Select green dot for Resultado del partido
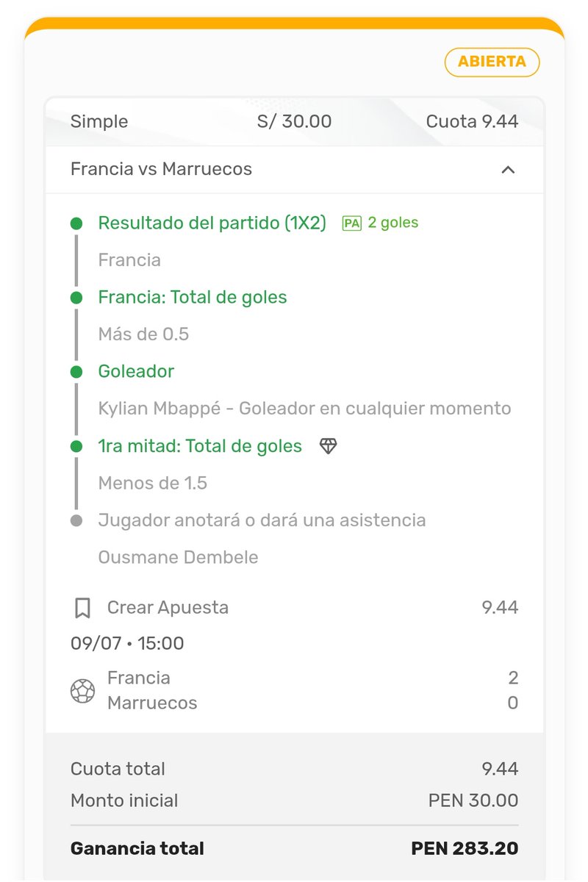 pos(76,223)
